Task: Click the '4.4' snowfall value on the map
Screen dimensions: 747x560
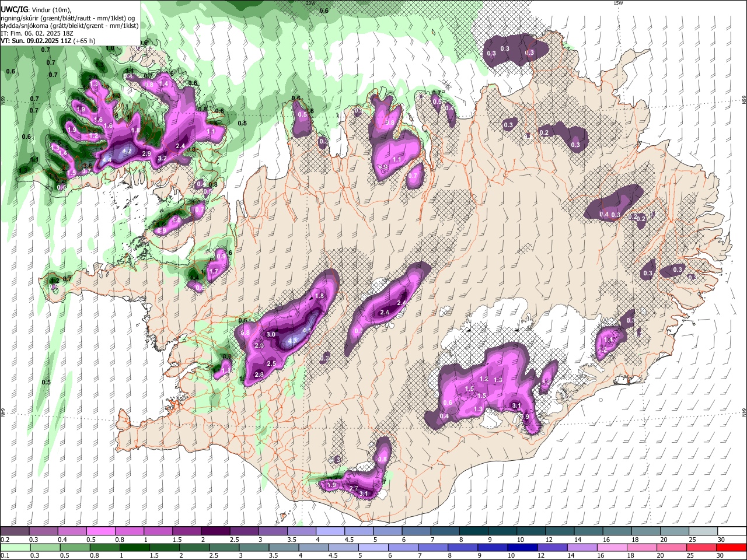Action: pos(107,160)
